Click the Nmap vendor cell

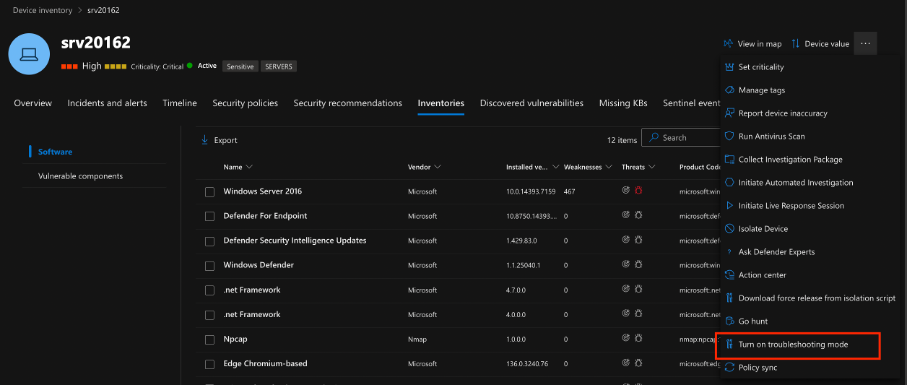click(417, 339)
